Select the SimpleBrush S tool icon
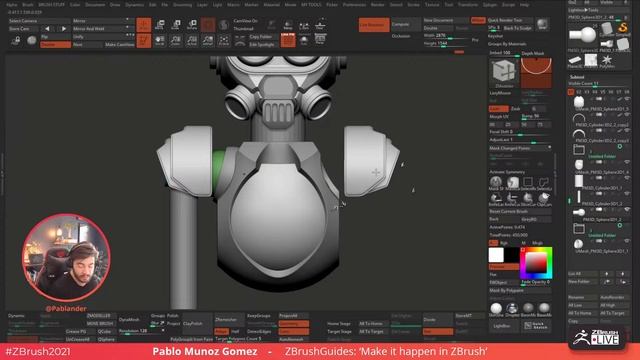Screen dimensions: 640x360 tap(623, 28)
